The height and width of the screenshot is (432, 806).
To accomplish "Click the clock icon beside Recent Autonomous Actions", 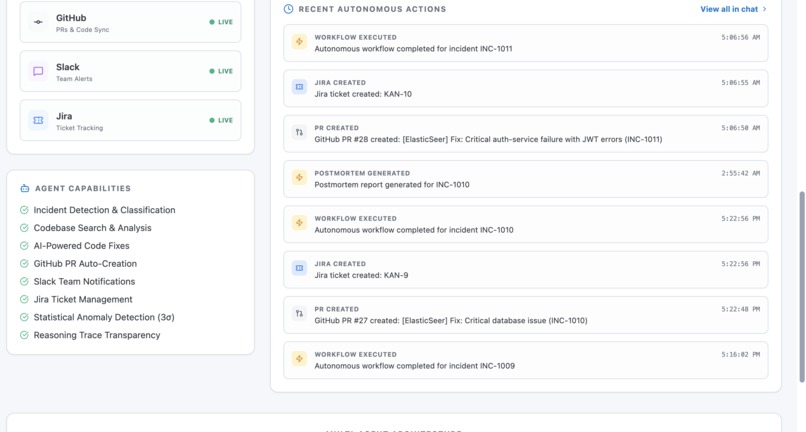I will (288, 9).
